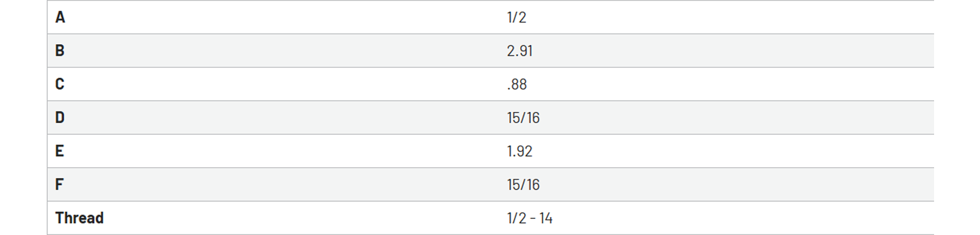980x235 pixels.
Task: Click empty area of shaded row D
Action: click(x=728, y=117)
